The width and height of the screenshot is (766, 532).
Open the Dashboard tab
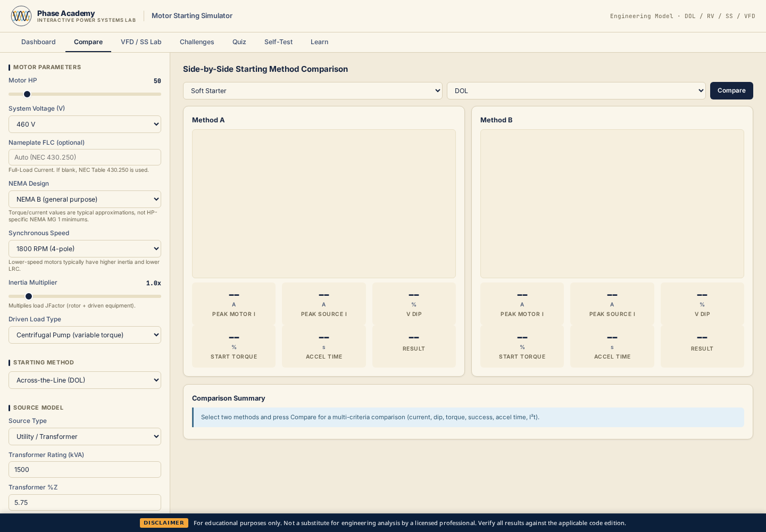[x=38, y=42]
